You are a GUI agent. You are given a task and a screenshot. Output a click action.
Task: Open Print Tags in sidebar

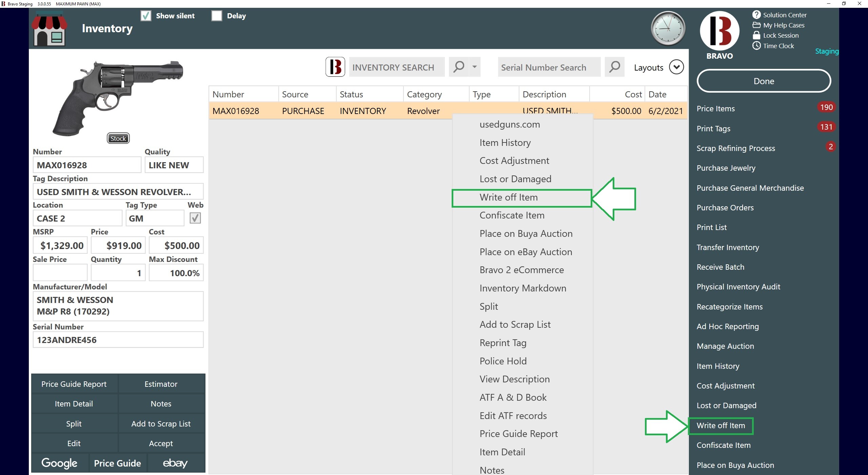coord(713,129)
